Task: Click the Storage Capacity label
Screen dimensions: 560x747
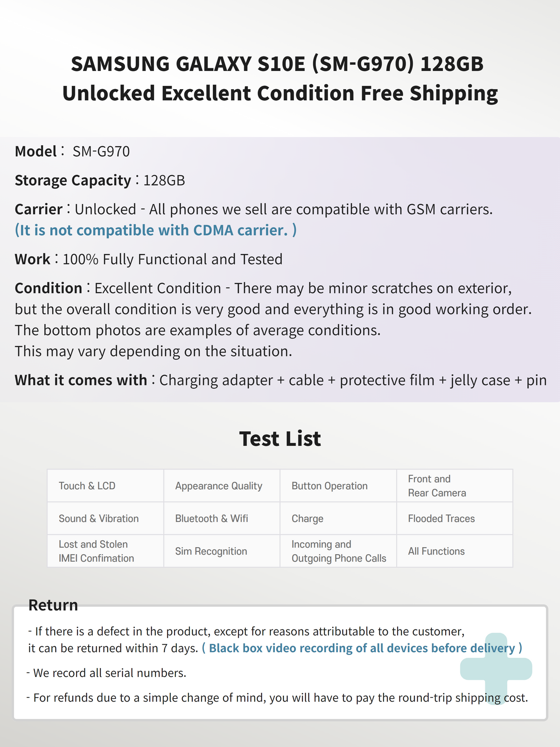Action: click(73, 180)
